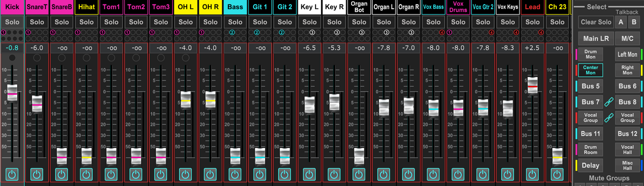Click the +2.5 level value on Lead

pyautogui.click(x=533, y=48)
